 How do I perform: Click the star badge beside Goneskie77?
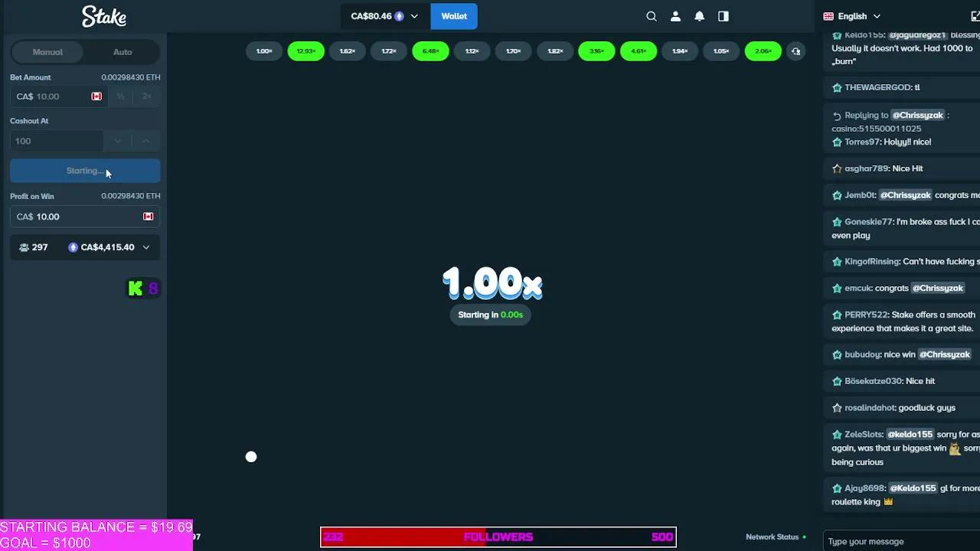(x=837, y=222)
